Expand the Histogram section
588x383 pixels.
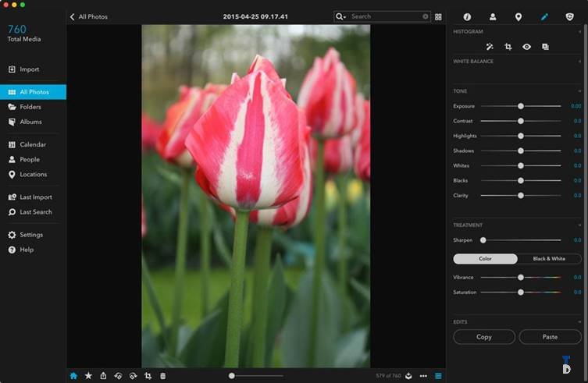pos(580,32)
